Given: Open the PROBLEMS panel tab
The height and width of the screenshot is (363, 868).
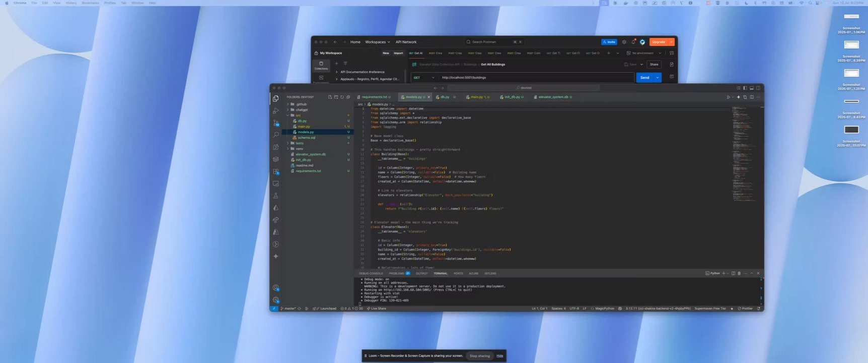Looking at the screenshot, I should (x=399, y=273).
